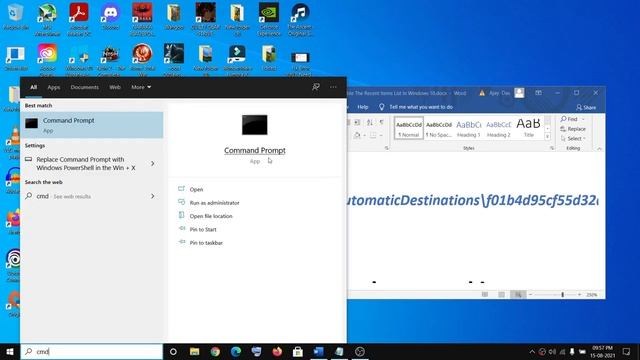Toggle Show paragraph marks in Word
Image resolution: width=640 pixels, height=360 pixels.
381,122
